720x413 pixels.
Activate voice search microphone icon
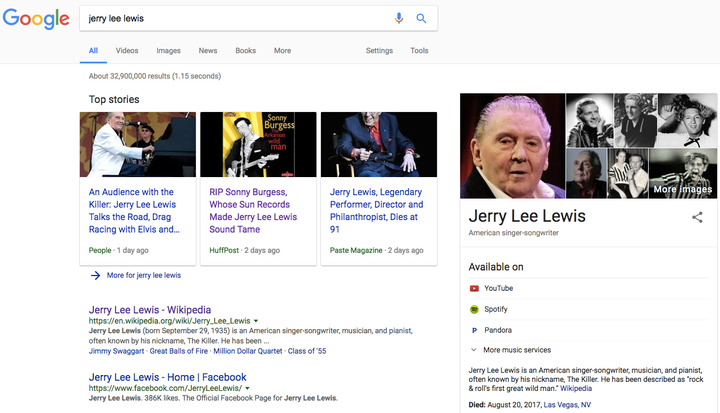[399, 18]
